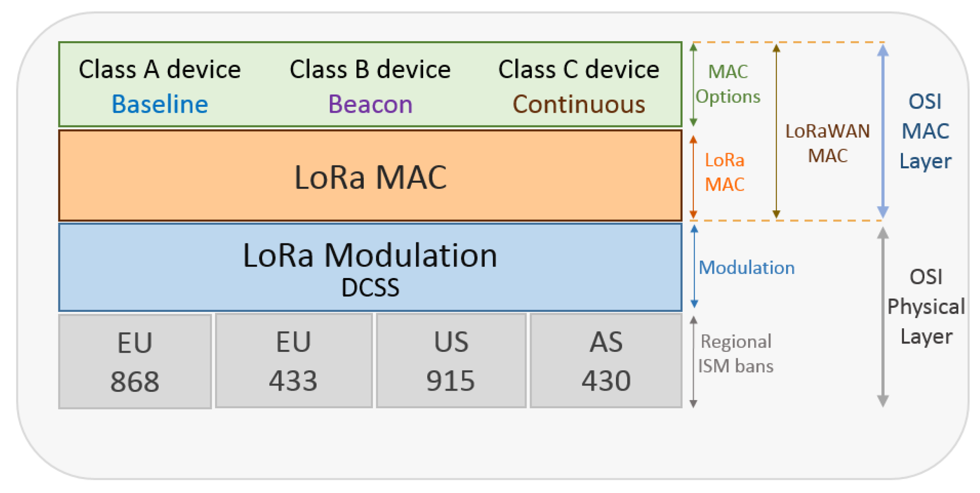Click the Class A device label
This screenshot has height=493, width=980.
[159, 70]
